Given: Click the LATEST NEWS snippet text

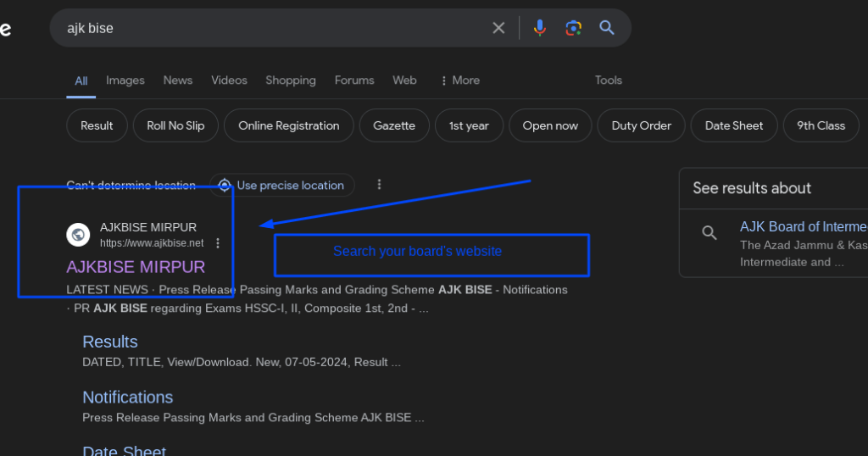Looking at the screenshot, I should (x=317, y=299).
